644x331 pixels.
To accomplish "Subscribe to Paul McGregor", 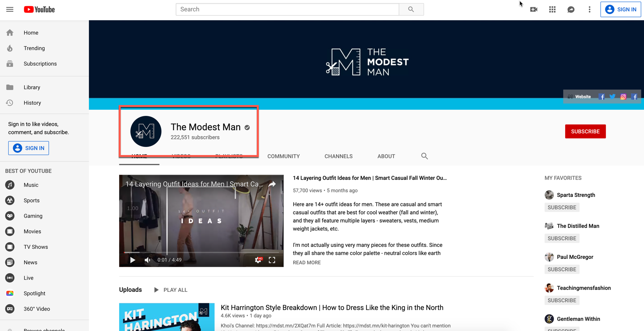I will (562, 269).
